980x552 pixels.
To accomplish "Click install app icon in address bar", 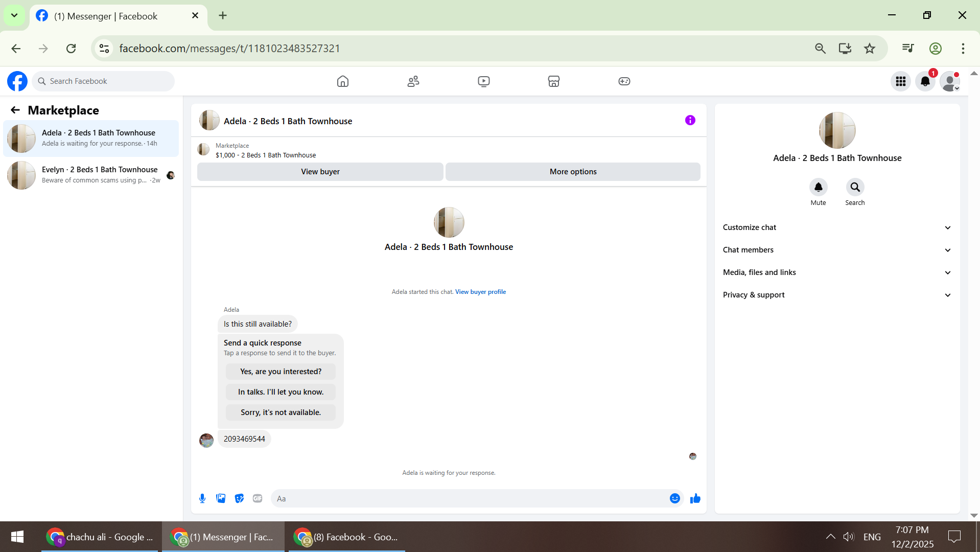I will (x=845, y=49).
